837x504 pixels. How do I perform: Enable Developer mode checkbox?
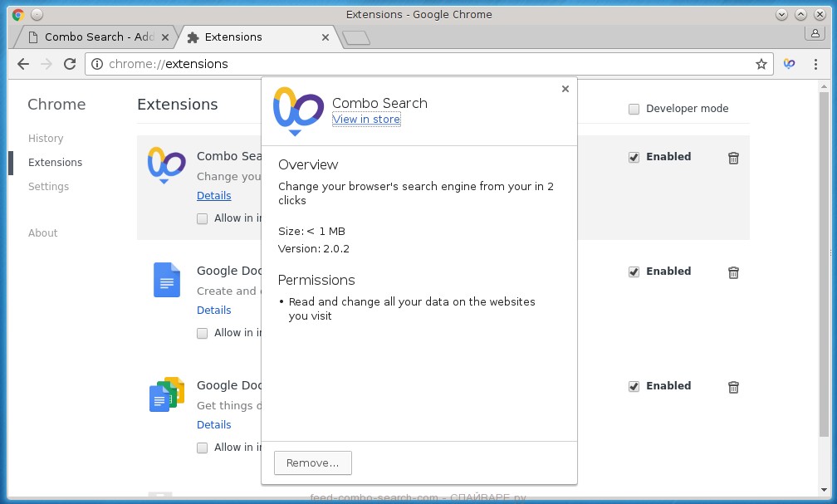(634, 109)
